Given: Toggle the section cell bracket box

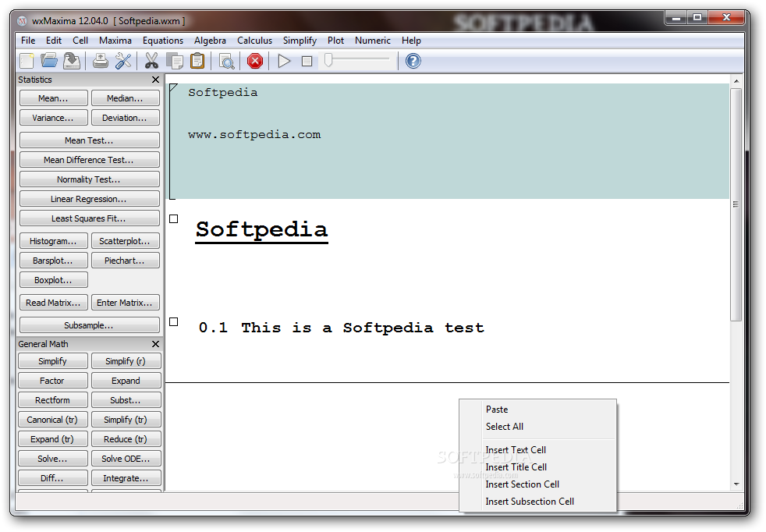Looking at the screenshot, I should 173,321.
